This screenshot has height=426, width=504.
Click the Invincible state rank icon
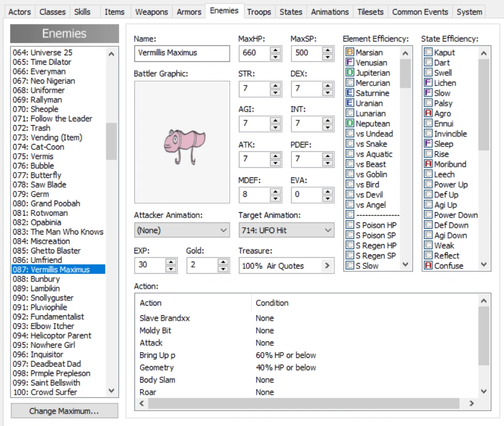[428, 133]
